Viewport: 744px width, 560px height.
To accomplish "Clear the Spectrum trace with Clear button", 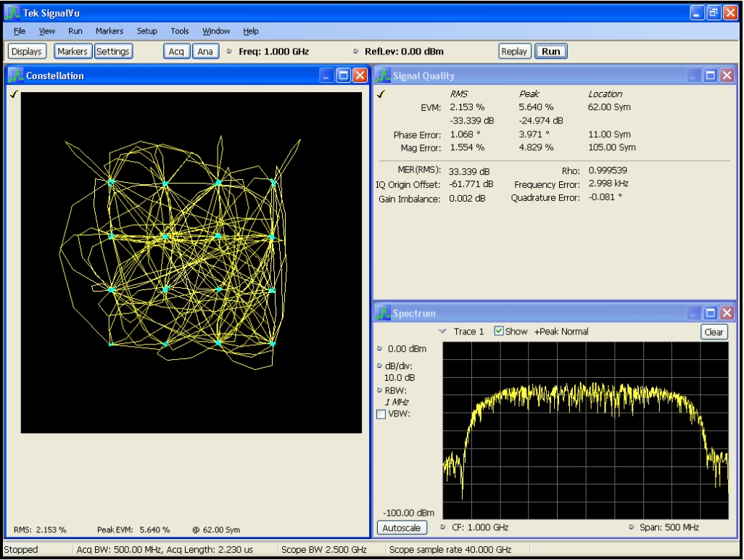I will click(714, 332).
